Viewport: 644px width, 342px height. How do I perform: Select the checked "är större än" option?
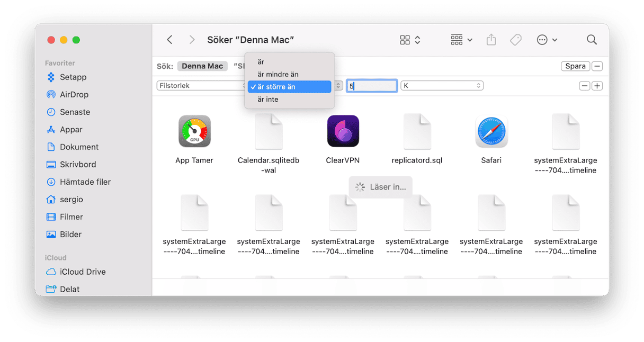pos(289,87)
